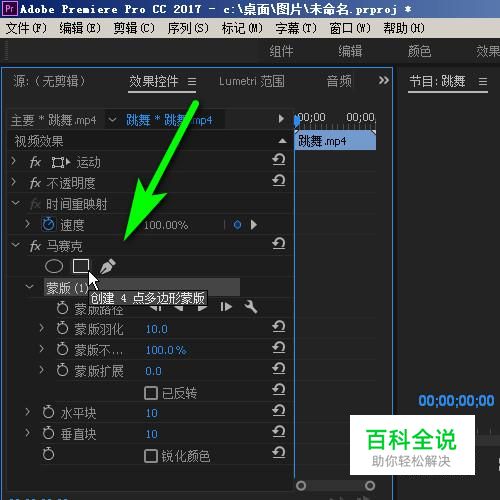The height and width of the screenshot is (500, 500).
Task: Expand the 垂直块 property
Action: pyautogui.click(x=28, y=433)
